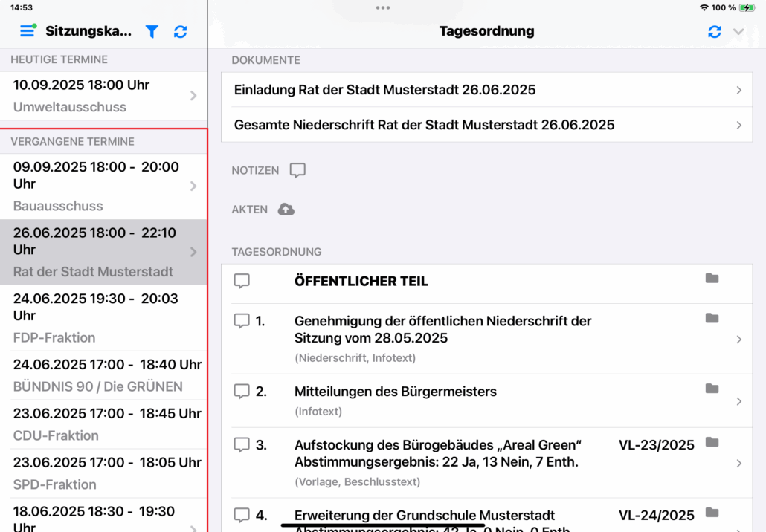The image size is (766, 532).
Task: Select the Umweltausschuss appointment today
Action: (x=103, y=96)
